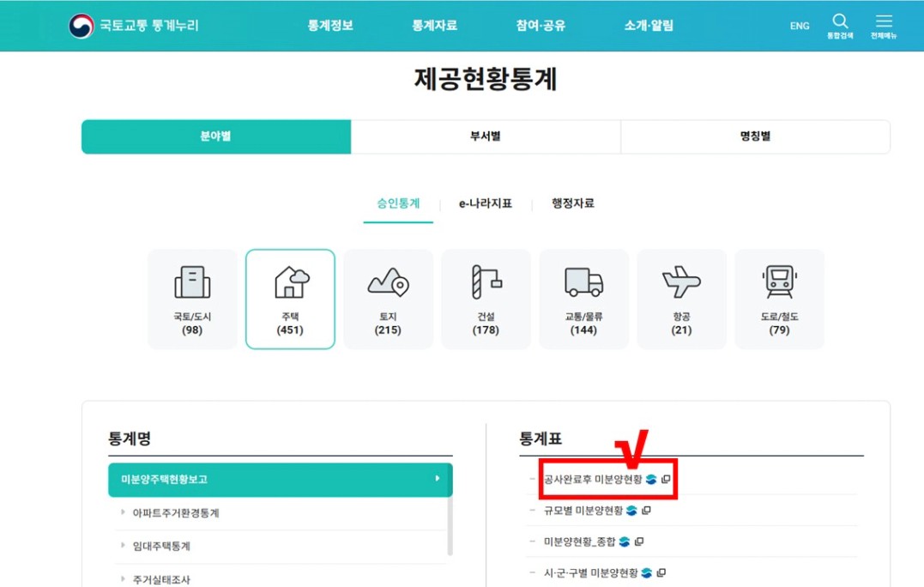Image resolution: width=924 pixels, height=587 pixels.
Task: Click new-window icon beside 시·군·구별 미분양현황
Action: 661,573
